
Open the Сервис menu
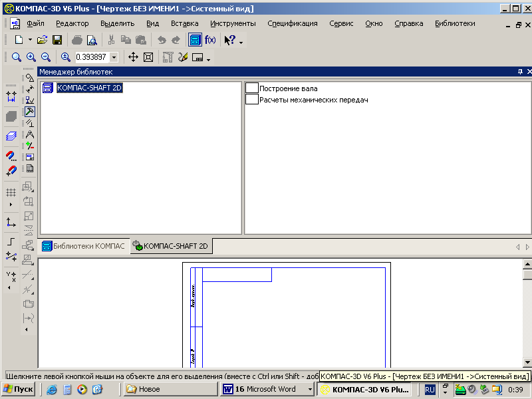point(341,23)
